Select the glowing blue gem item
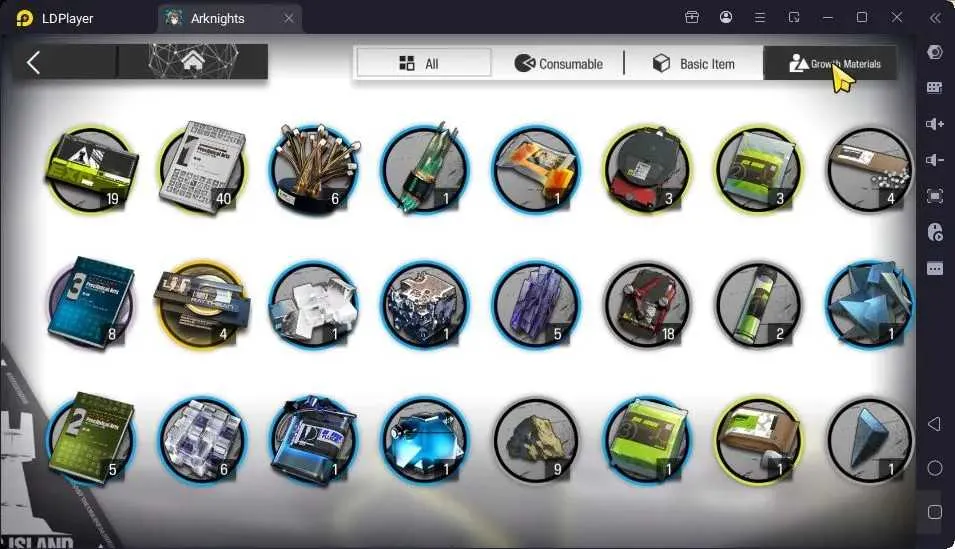955x549 pixels. point(425,439)
